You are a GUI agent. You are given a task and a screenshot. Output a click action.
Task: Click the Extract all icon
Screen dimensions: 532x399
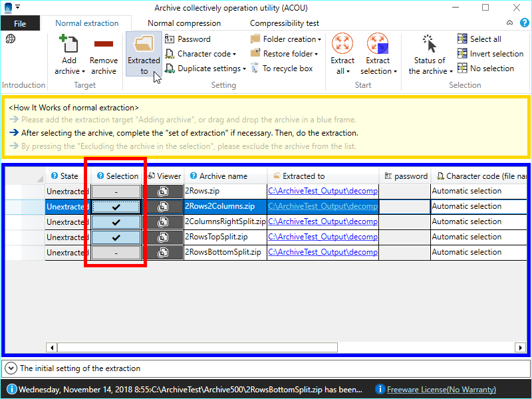[342, 45]
